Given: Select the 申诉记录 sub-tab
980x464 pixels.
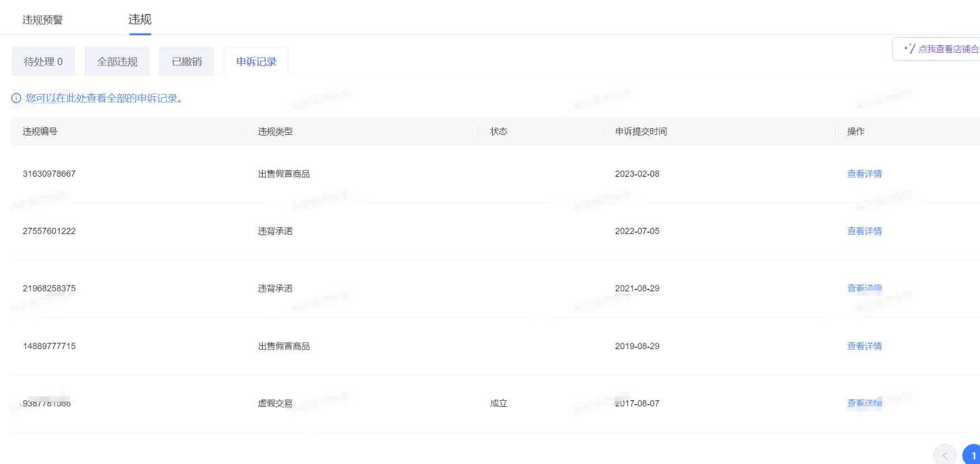Looking at the screenshot, I should 256,62.
